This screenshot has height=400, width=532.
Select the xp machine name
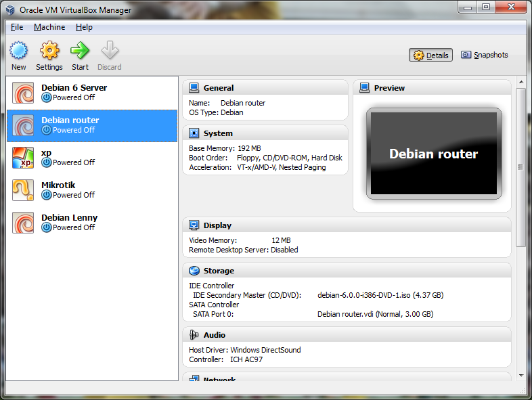(x=46, y=153)
